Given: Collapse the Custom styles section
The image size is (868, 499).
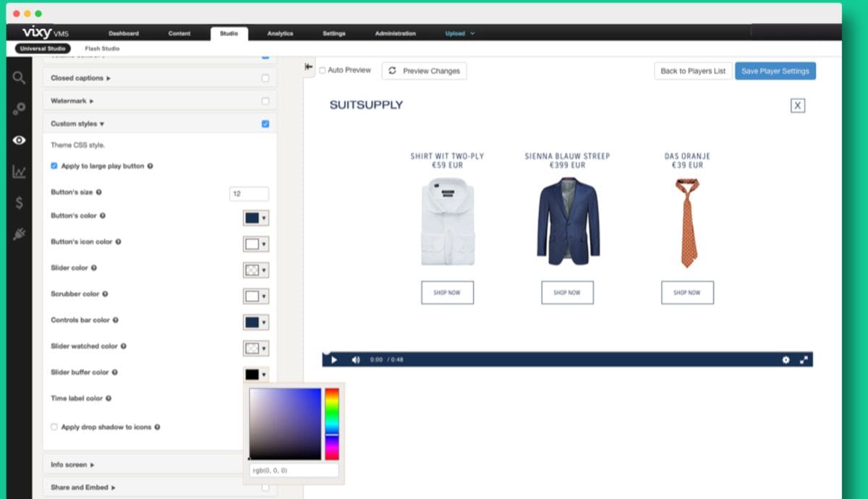Looking at the screenshot, I should 77,124.
